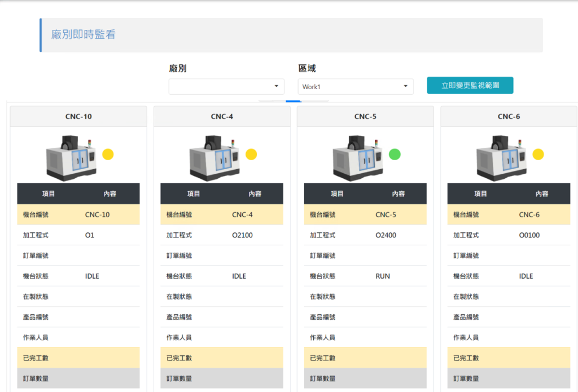The image size is (578, 392).
Task: Click the blue progress bar segment under filters
Action: tap(294, 102)
